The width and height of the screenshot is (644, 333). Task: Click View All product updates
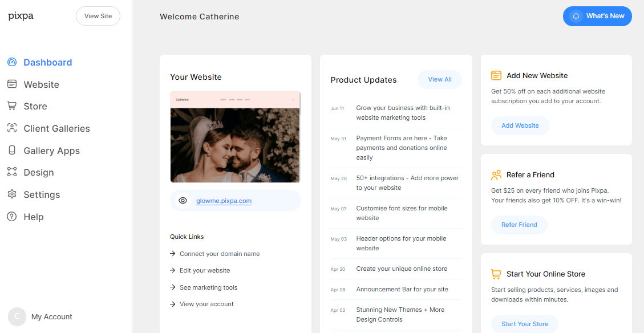point(439,79)
